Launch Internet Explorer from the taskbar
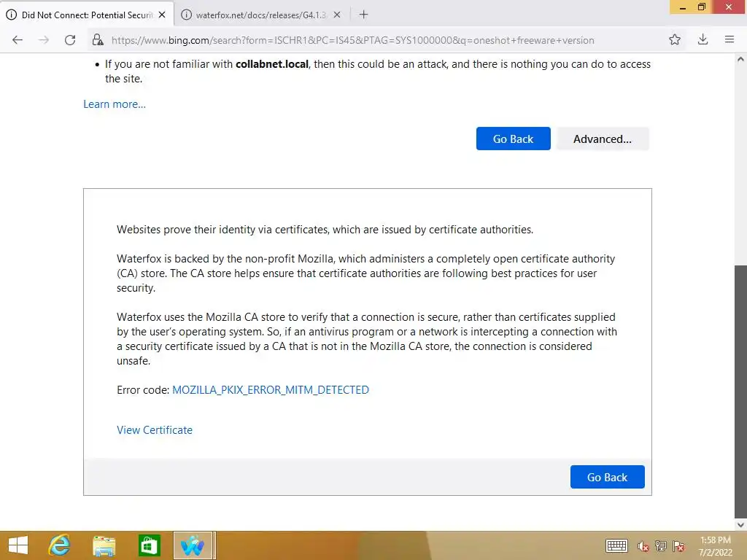The width and height of the screenshot is (747, 560). (x=60, y=545)
